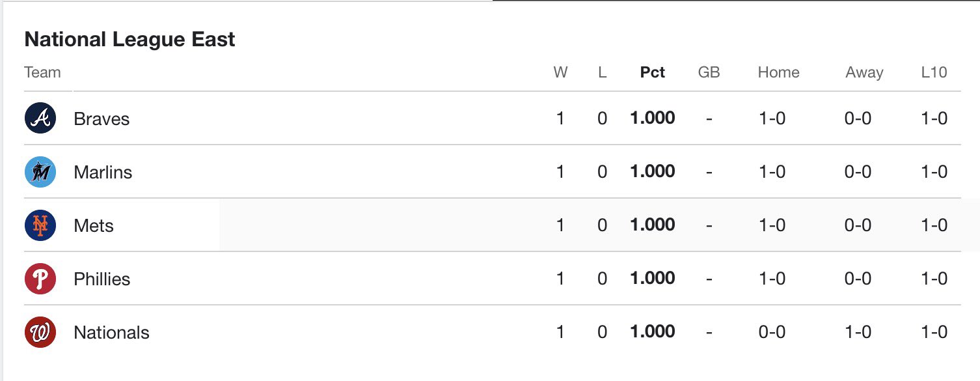This screenshot has width=980, height=381.
Task: Open the Braves team link
Action: click(102, 119)
